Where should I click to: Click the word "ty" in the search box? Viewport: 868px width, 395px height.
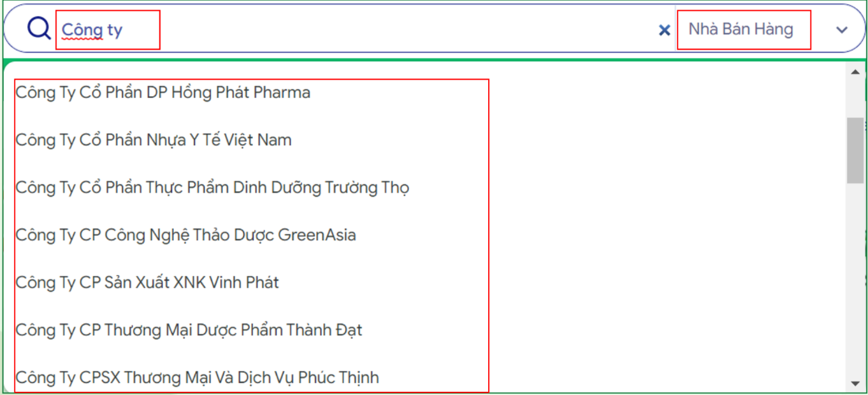point(115,30)
